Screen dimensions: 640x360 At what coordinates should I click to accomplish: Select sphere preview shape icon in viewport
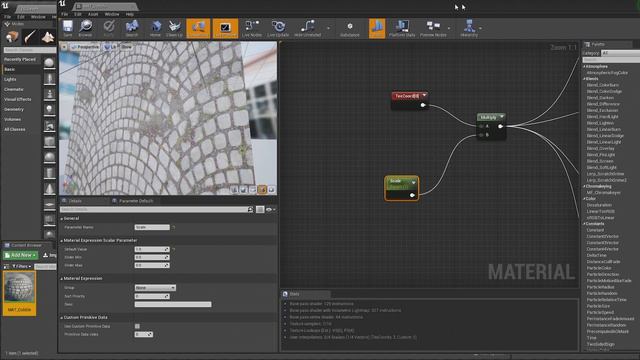(244, 189)
